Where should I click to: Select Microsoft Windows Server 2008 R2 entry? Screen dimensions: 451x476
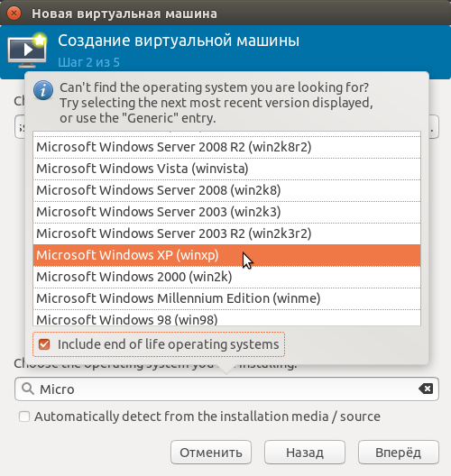click(x=227, y=147)
